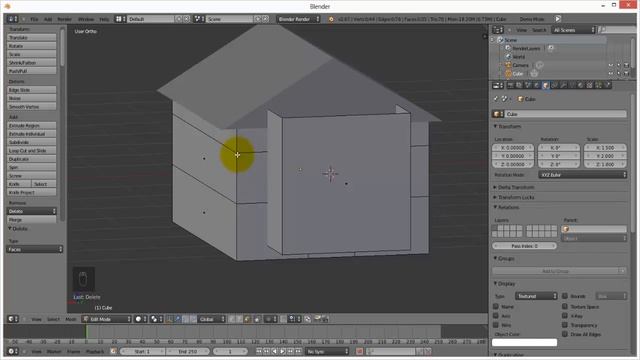The height and width of the screenshot is (360, 640).
Task: Click the Loop Cut and Slide button
Action: (31, 151)
